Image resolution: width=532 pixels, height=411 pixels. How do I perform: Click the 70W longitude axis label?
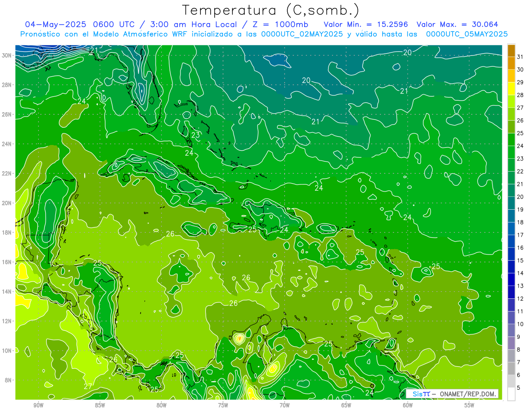(x=285, y=405)
